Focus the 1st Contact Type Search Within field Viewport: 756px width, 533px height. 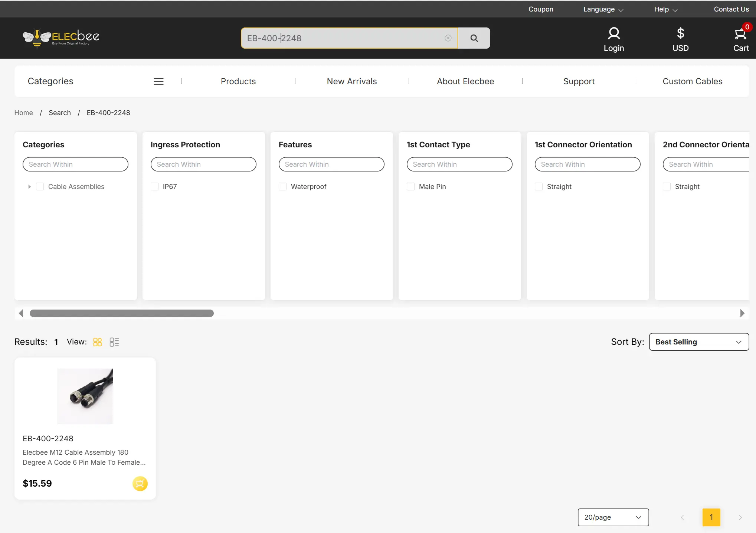[459, 164]
